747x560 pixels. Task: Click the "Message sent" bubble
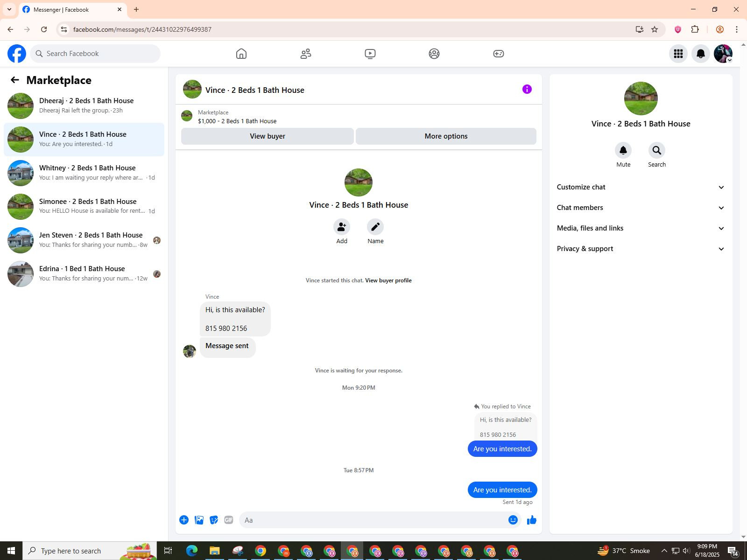[x=227, y=347]
